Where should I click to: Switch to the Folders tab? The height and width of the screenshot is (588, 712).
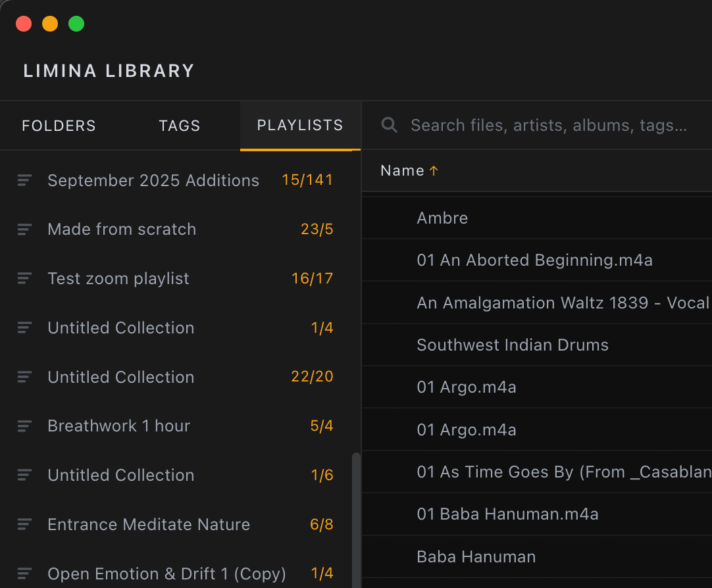pos(59,126)
